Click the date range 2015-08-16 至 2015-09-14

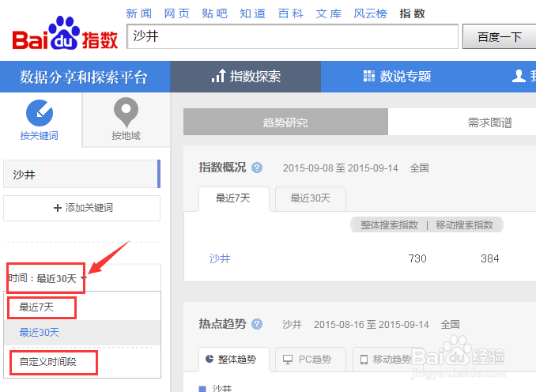(372, 324)
